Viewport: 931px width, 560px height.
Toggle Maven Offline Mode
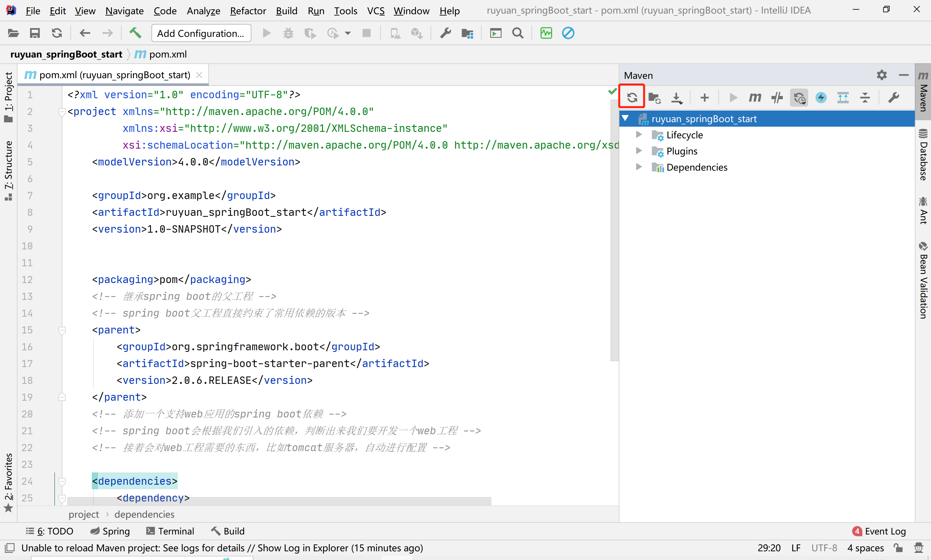(x=777, y=98)
